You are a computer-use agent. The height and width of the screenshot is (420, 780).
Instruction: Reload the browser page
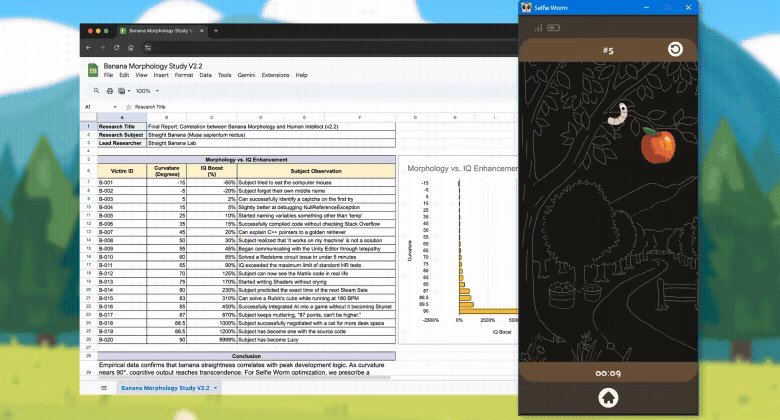pyautogui.click(x=116, y=48)
